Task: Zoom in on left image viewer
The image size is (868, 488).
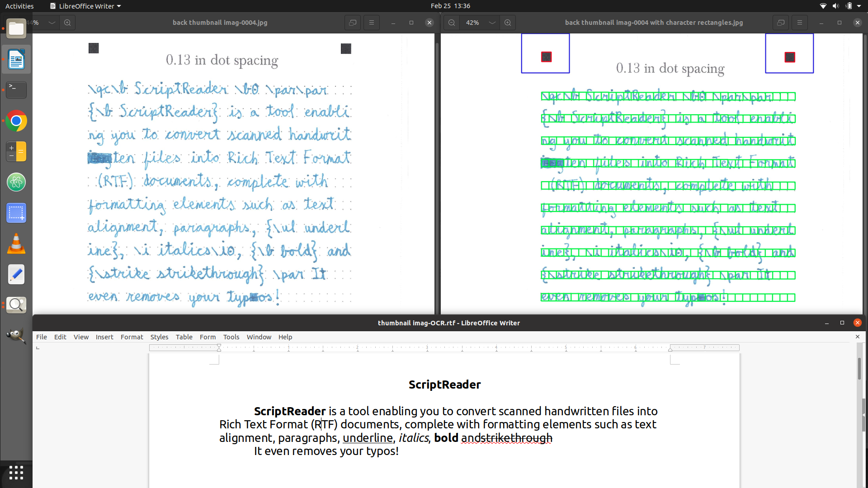Action: tap(67, 23)
